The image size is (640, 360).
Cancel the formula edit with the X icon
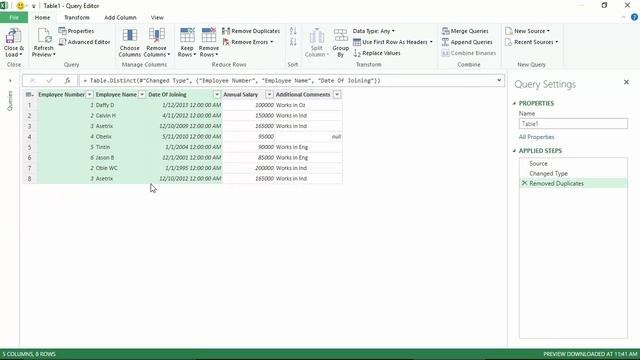32,80
